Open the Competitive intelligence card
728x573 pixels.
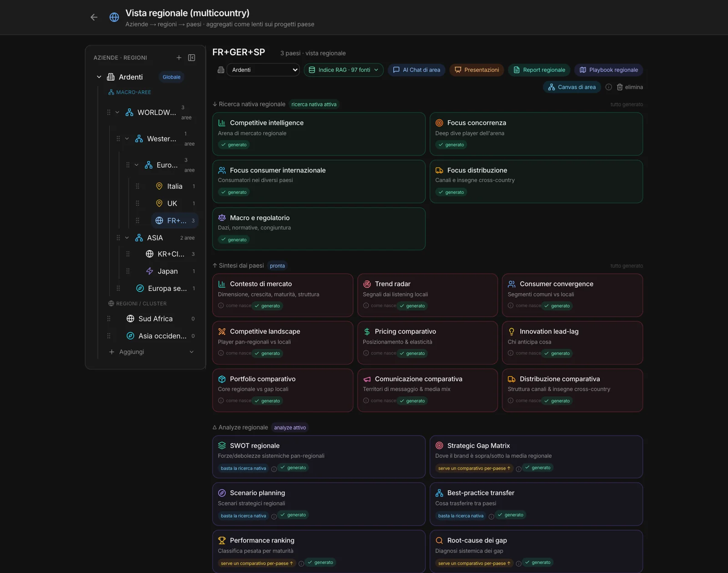[319, 134]
